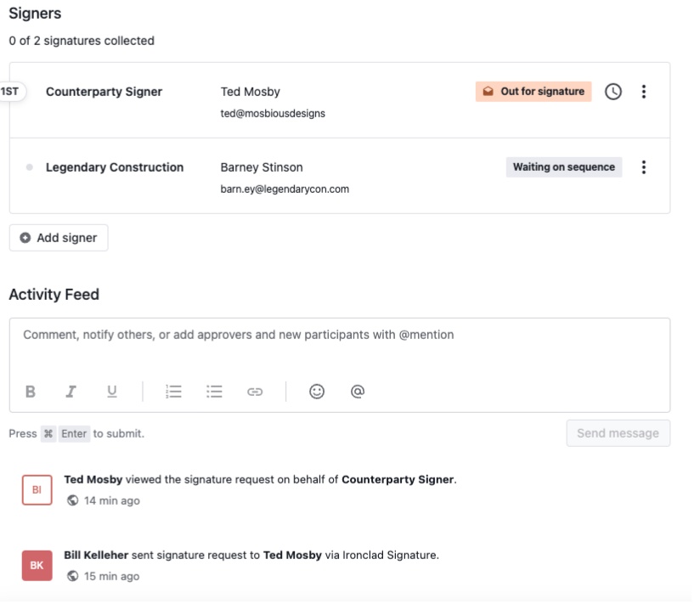Click the @mention icon
700x610 pixels.
pyautogui.click(x=358, y=392)
